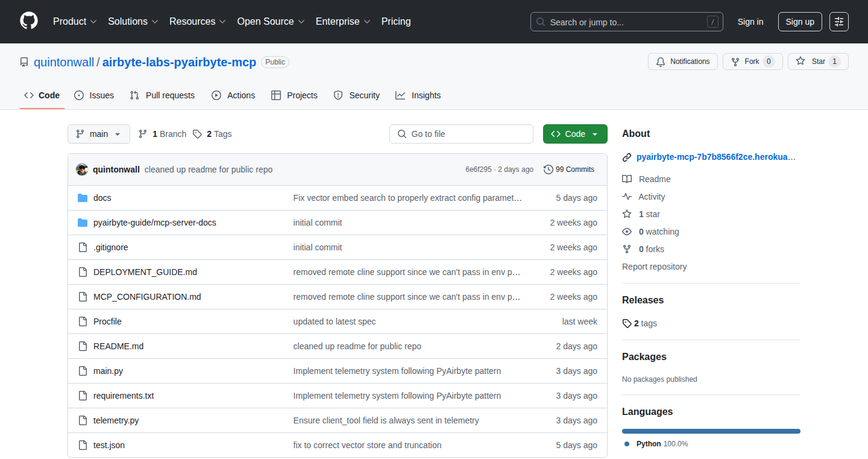
Task: Switch to the Security tab
Action: (x=357, y=95)
